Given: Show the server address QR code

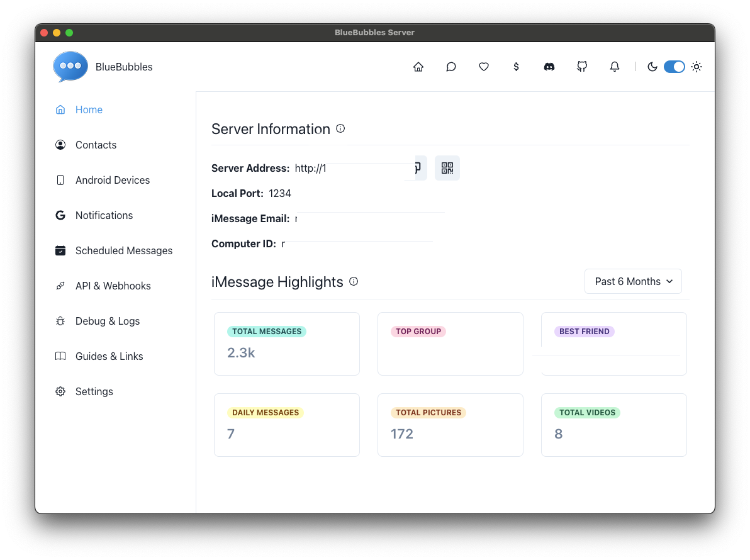Looking at the screenshot, I should (447, 168).
